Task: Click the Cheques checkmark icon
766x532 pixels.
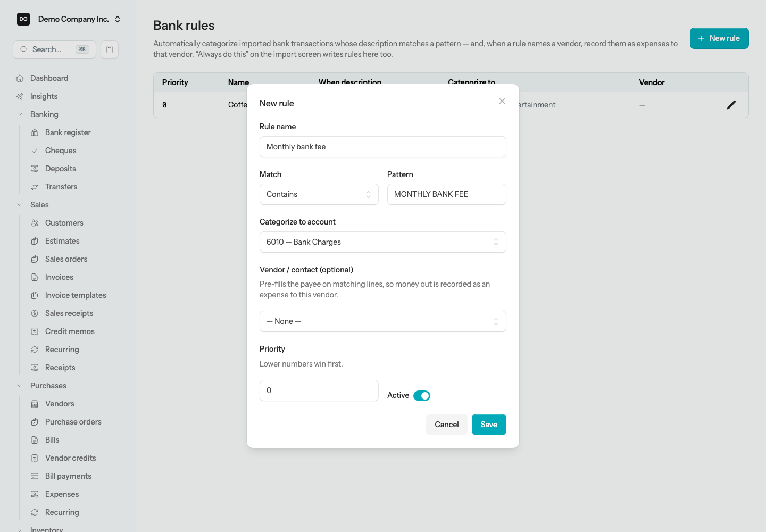Action: coord(35,151)
